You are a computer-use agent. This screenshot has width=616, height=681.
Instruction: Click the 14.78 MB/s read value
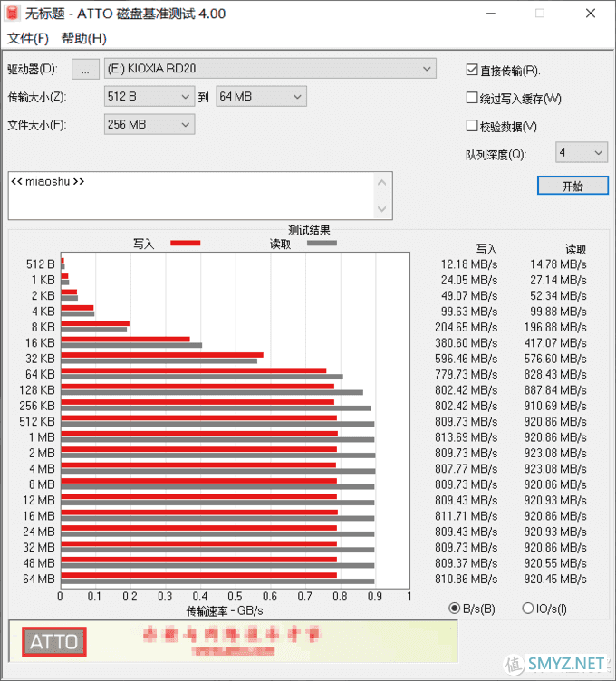coord(558,264)
